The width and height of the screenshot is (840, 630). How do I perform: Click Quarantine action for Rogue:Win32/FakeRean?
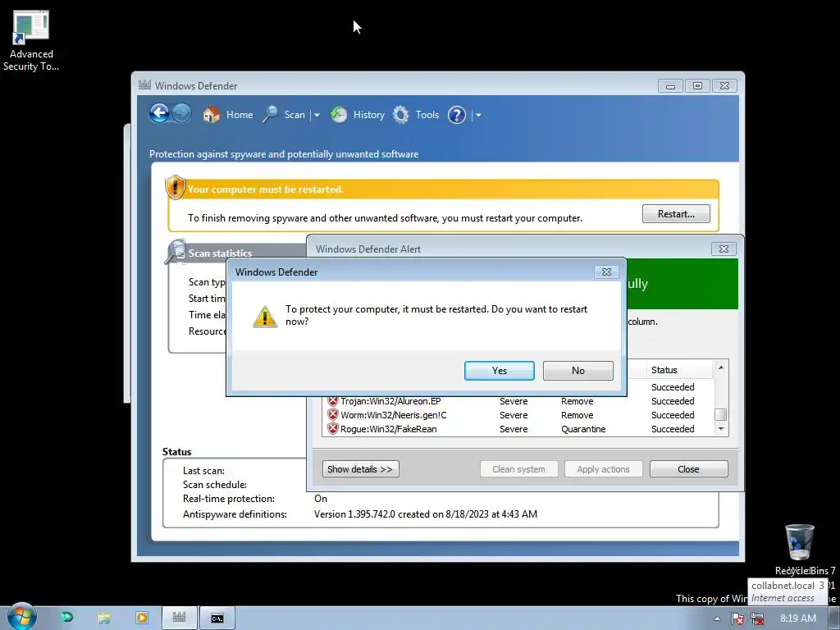tap(583, 429)
